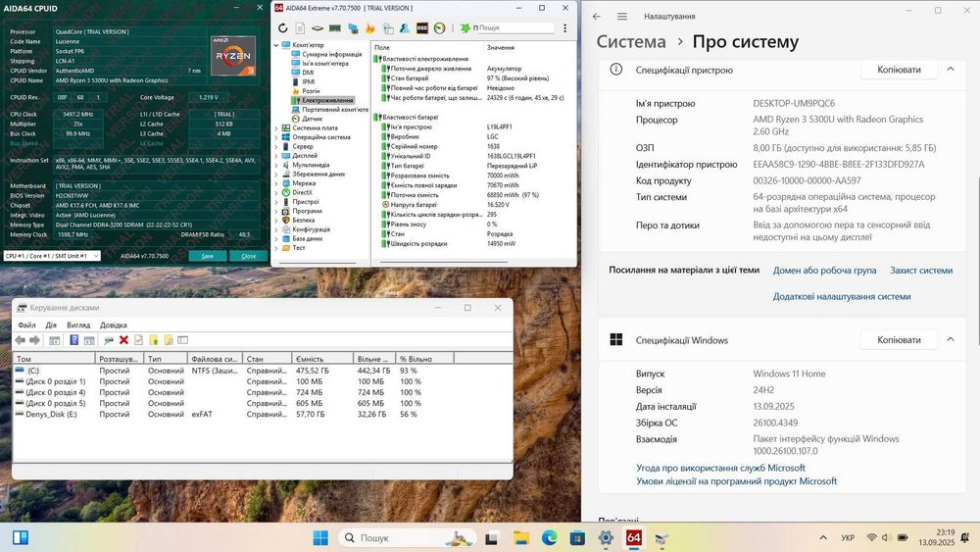Select the Розгін tree item
Image resolution: width=980 pixels, height=552 pixels.
coord(311,91)
